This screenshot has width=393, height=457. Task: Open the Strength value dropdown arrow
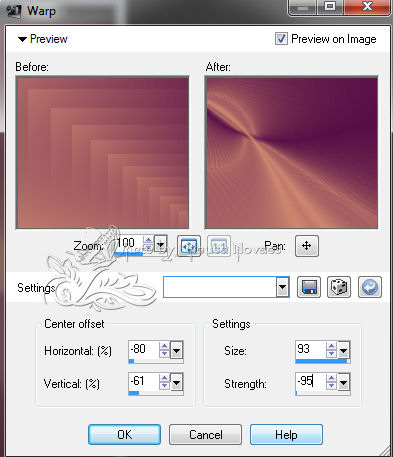click(x=343, y=382)
